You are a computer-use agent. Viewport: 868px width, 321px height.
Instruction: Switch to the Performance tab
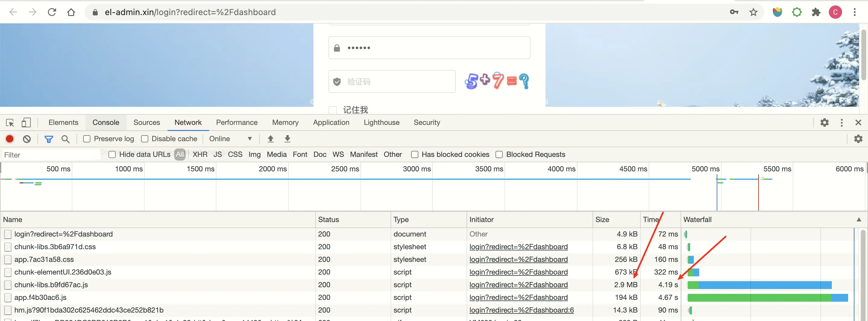237,123
